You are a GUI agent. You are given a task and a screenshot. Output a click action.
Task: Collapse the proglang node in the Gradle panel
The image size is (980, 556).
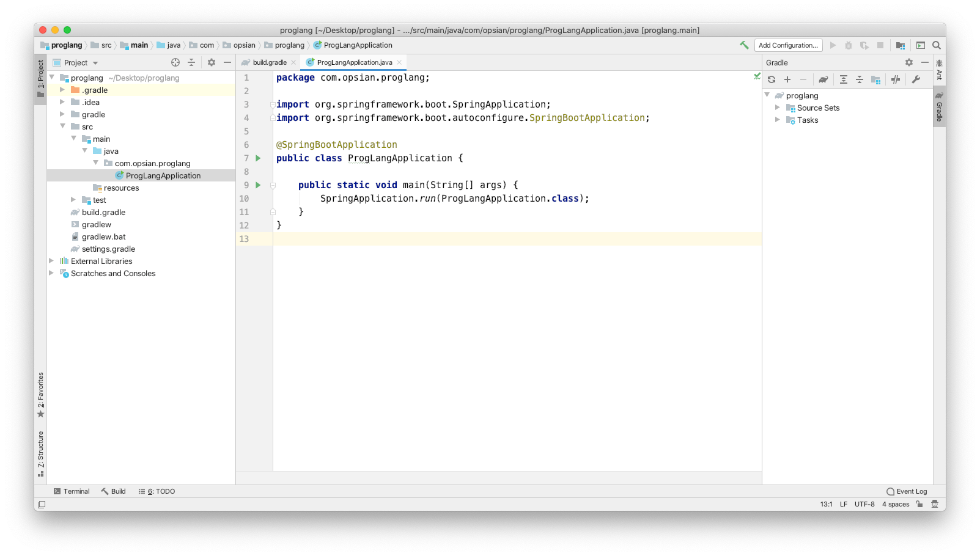click(x=768, y=95)
